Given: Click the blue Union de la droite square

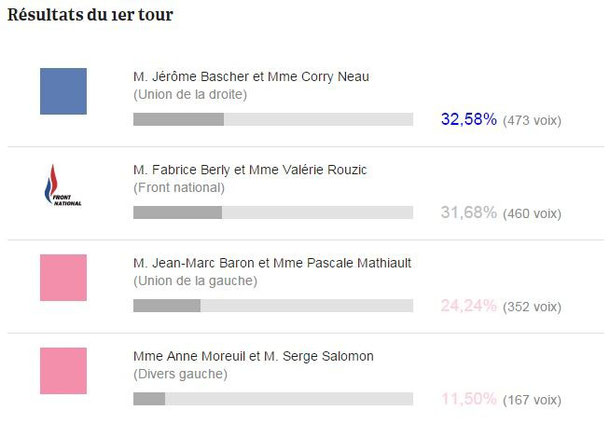Looking at the screenshot, I should coord(63,91).
